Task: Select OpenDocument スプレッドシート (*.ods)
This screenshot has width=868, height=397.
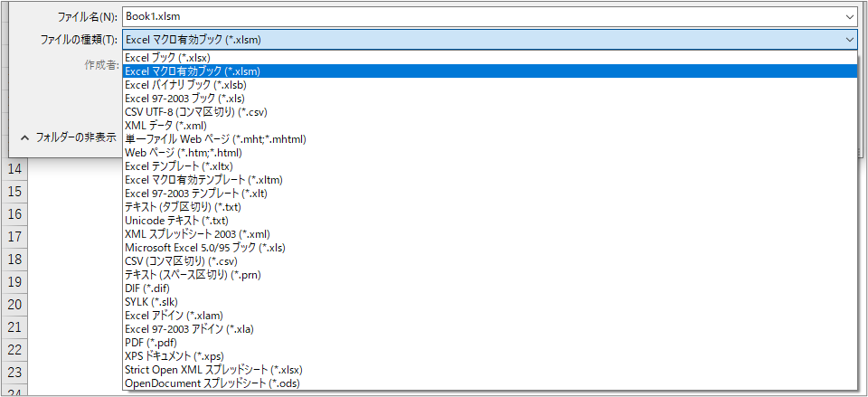Action: click(x=490, y=383)
